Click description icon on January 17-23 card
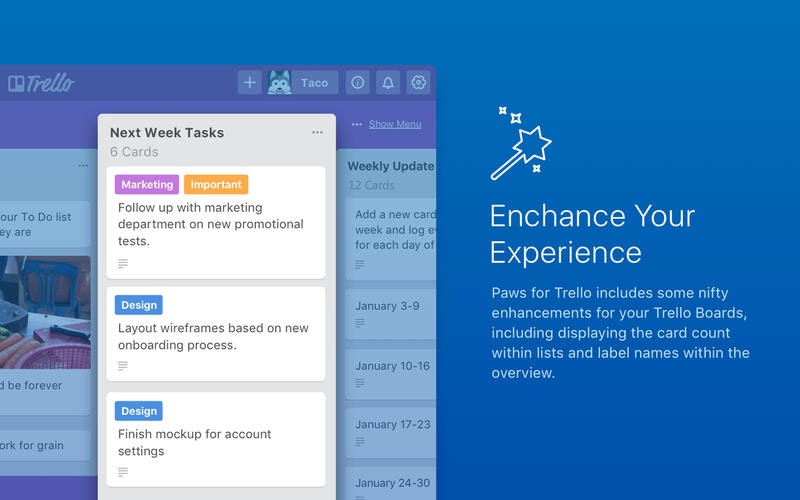This screenshot has width=800, height=500. tap(360, 441)
